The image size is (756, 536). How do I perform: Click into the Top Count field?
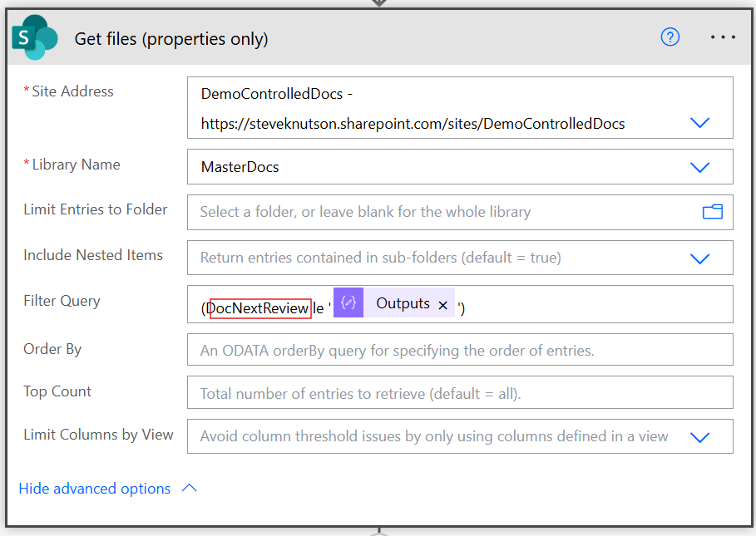(459, 393)
